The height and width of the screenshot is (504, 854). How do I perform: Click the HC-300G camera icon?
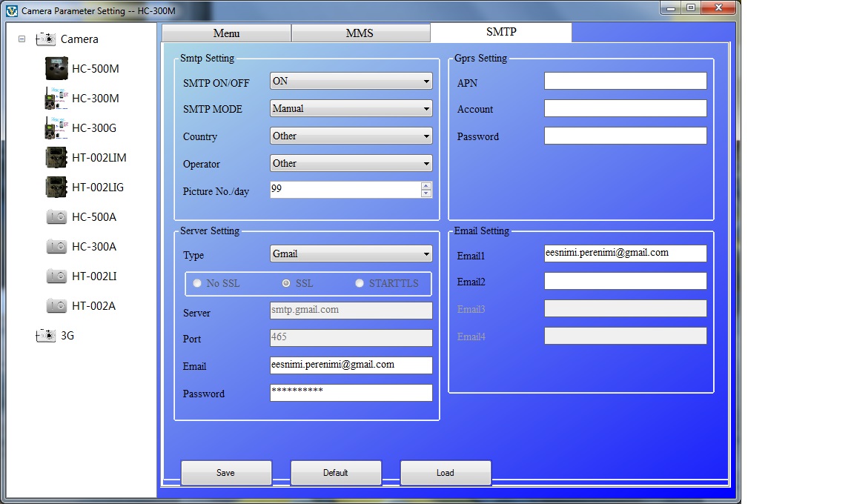56,128
